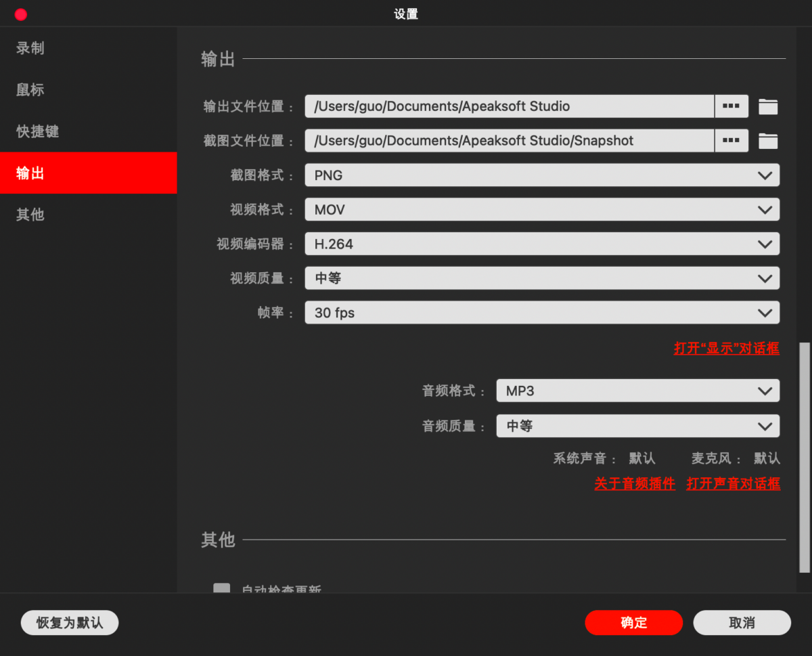
Task: Open the 打开声音对话框 link
Action: [734, 483]
